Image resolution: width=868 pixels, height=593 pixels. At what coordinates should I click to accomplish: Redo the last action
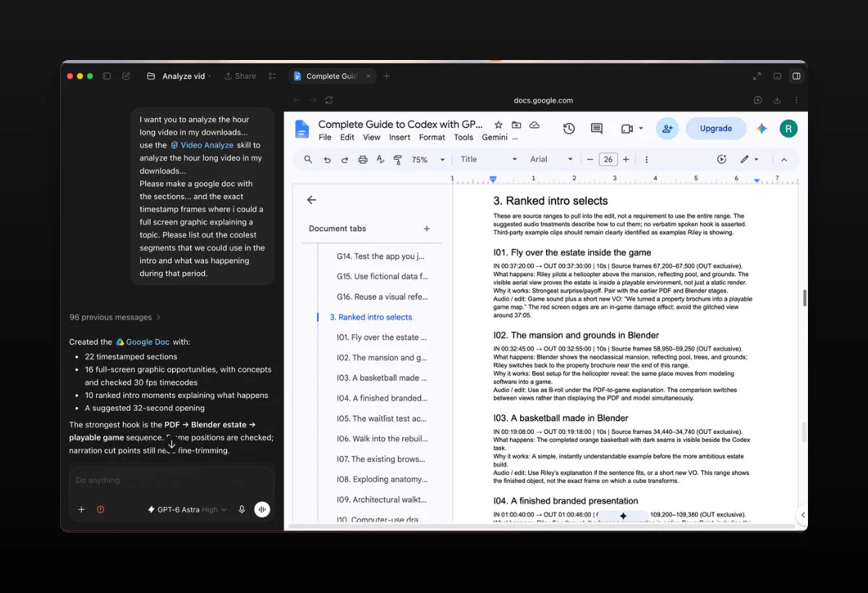pyautogui.click(x=345, y=159)
